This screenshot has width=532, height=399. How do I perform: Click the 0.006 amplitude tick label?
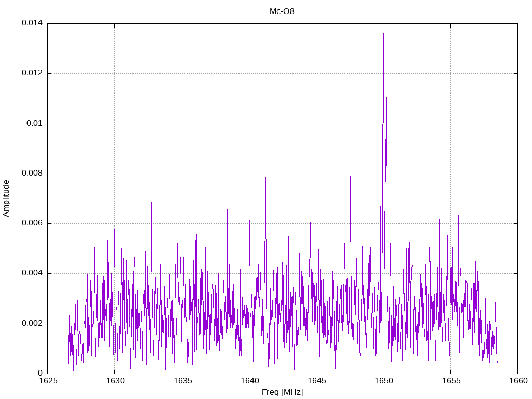32,223
